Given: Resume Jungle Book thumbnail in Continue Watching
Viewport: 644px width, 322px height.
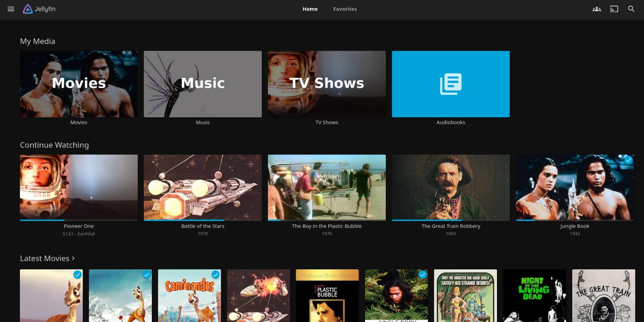Looking at the screenshot, I should point(575,188).
